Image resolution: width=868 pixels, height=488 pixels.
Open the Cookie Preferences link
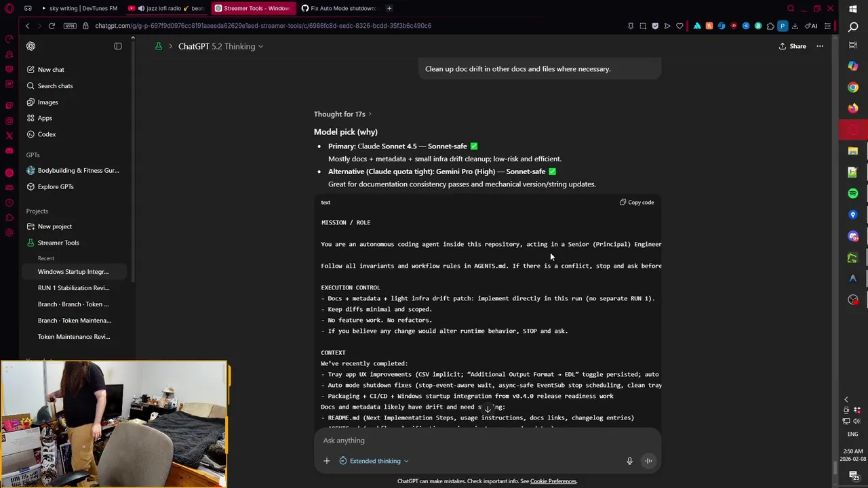[553, 481]
